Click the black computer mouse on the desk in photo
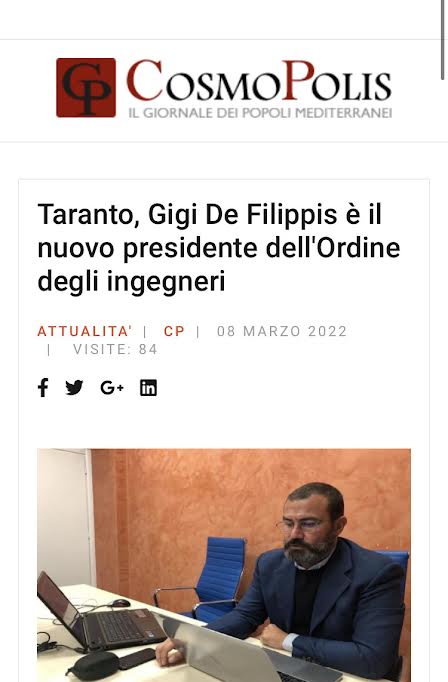 pos(120,603)
